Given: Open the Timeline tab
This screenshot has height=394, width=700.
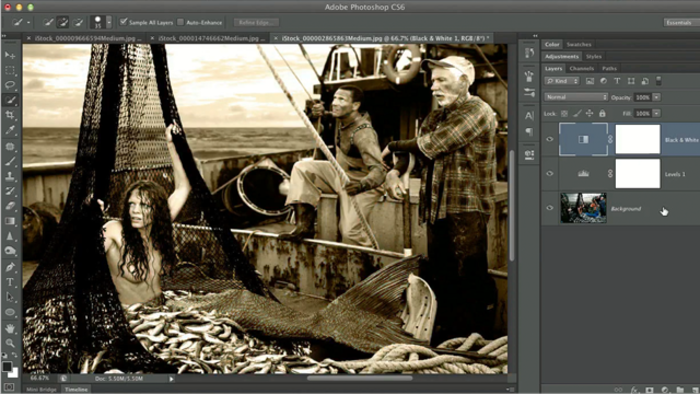Looking at the screenshot, I should pos(76,389).
